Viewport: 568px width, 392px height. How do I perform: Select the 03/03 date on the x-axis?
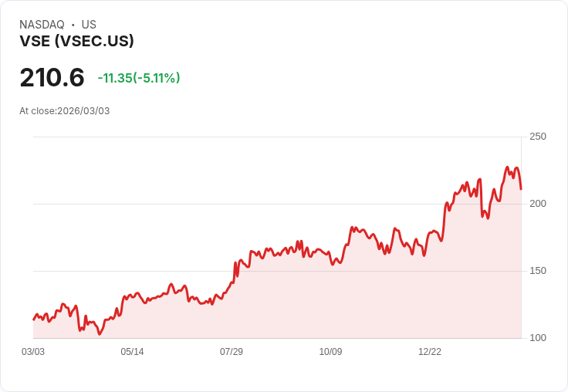33,352
